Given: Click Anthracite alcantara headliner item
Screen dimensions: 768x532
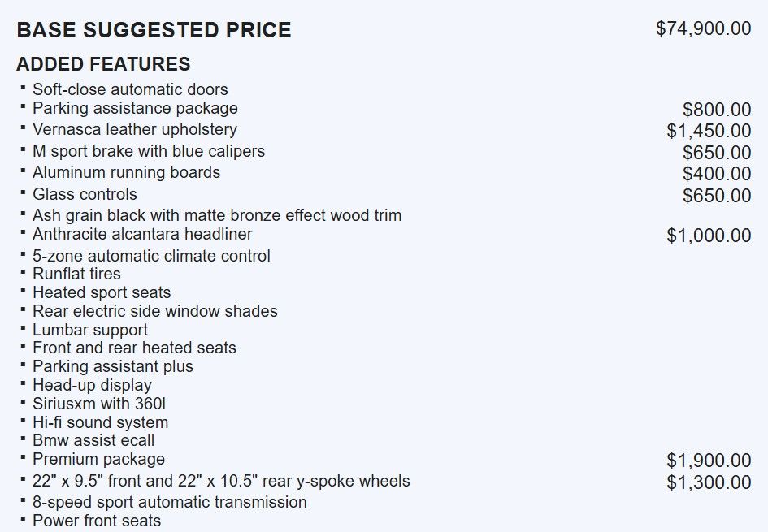Looking at the screenshot, I should [142, 234].
